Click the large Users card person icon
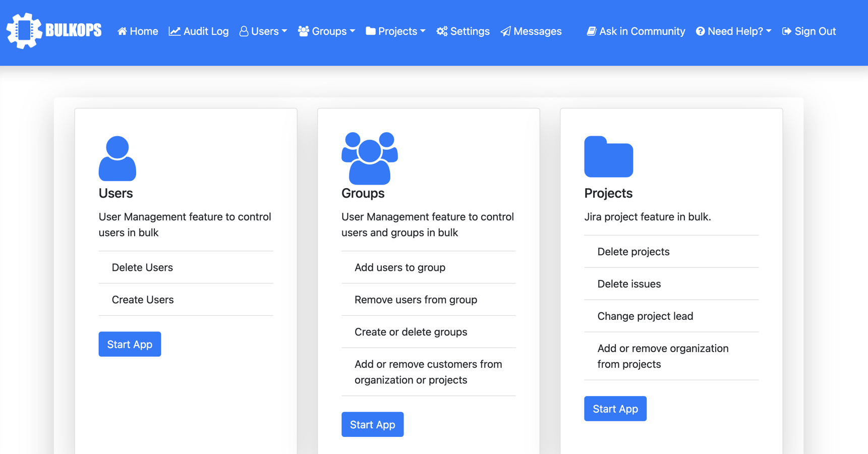Screen dimensions: 868x454 pyautogui.click(x=118, y=158)
